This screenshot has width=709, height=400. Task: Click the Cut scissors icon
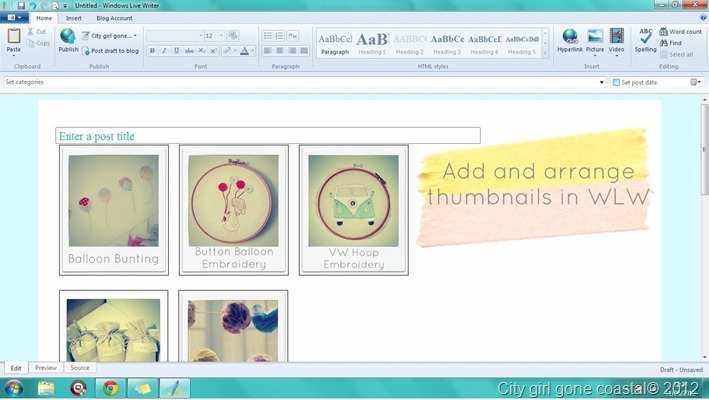[x=30, y=32]
